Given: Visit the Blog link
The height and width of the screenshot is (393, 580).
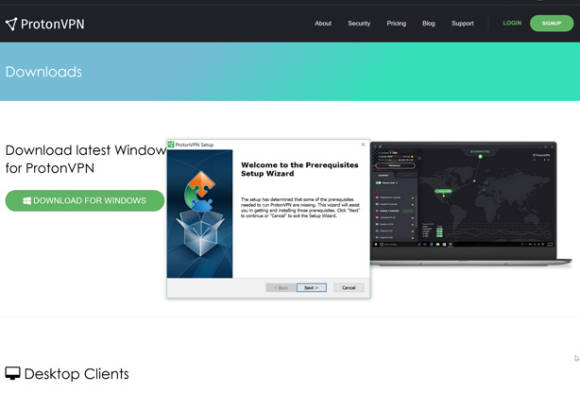Looking at the screenshot, I should tap(428, 23).
